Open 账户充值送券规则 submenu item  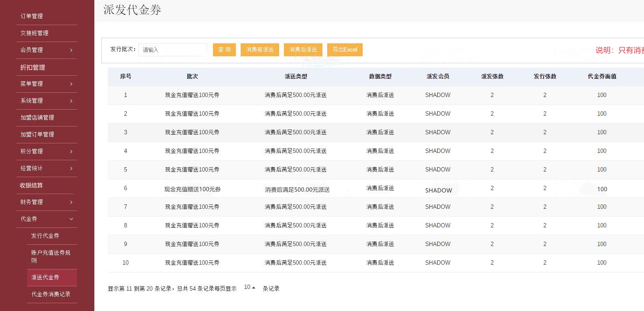[51, 256]
